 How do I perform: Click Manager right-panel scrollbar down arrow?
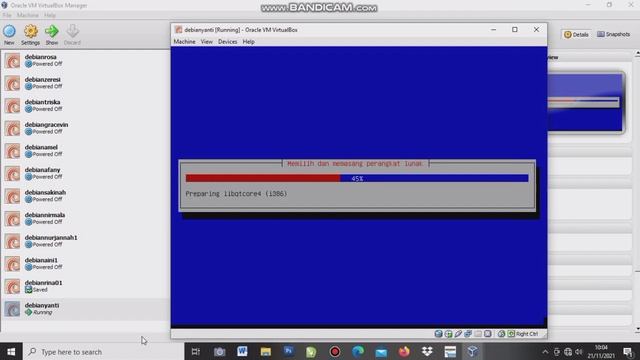(x=638, y=329)
